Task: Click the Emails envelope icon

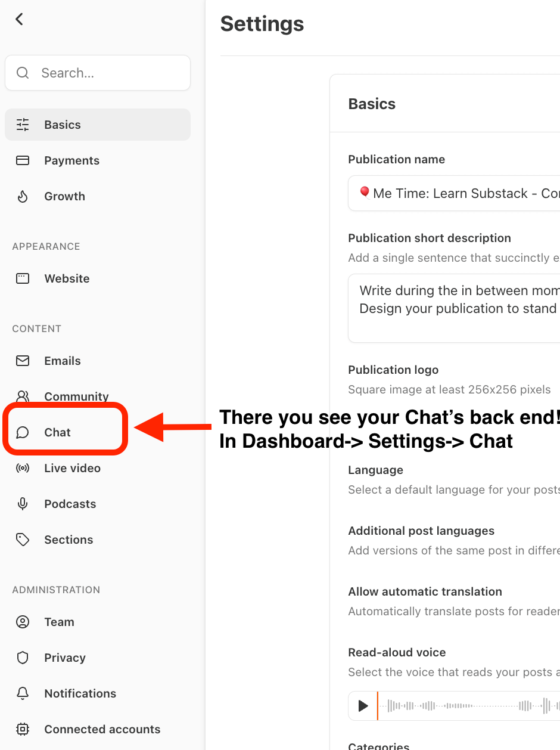Action: point(23,361)
